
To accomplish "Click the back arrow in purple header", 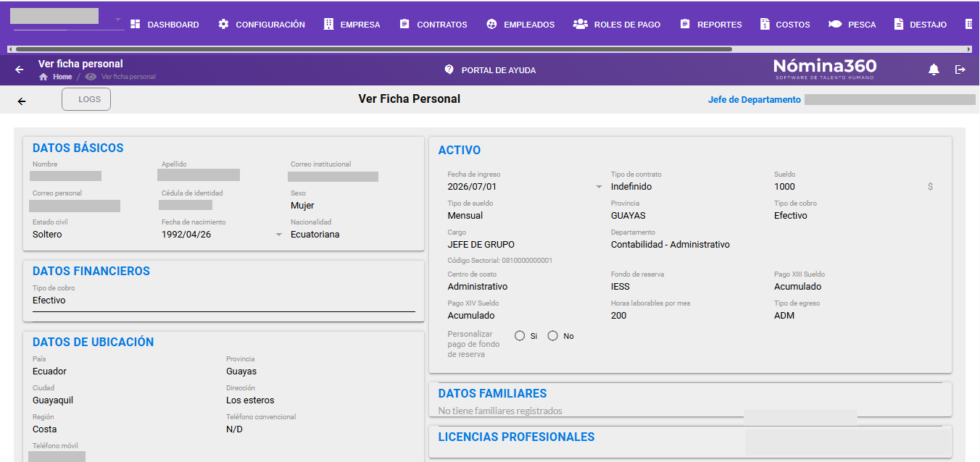I will click(x=20, y=70).
